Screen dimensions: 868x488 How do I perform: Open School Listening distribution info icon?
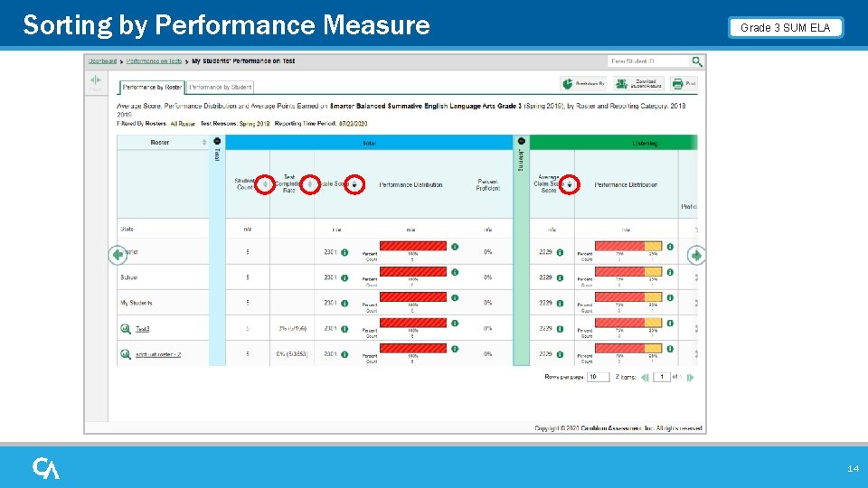point(670,272)
